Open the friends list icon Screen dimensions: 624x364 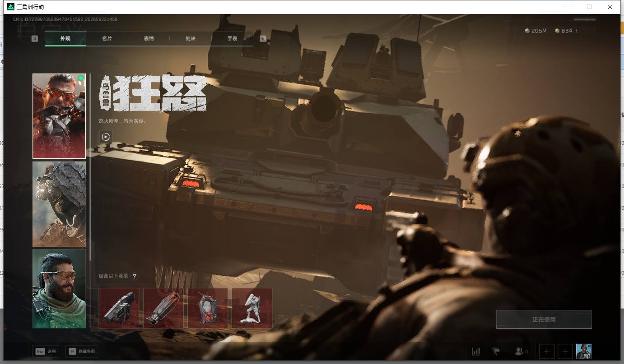[x=521, y=351]
